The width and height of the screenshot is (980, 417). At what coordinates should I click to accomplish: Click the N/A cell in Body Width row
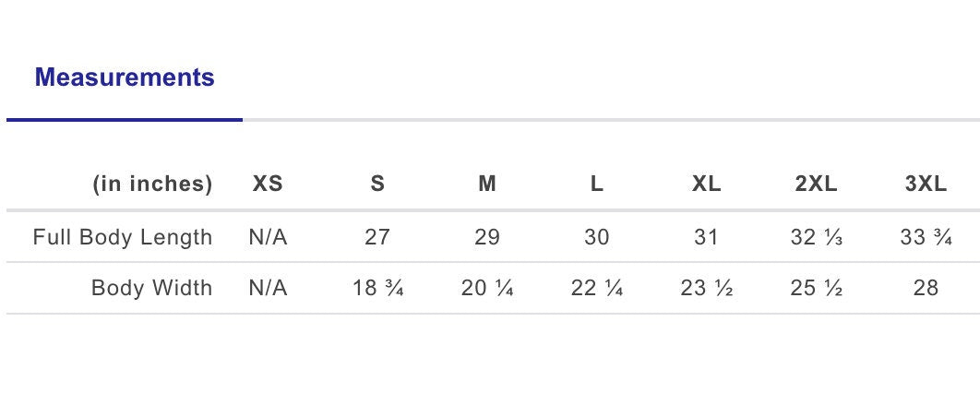(x=268, y=288)
